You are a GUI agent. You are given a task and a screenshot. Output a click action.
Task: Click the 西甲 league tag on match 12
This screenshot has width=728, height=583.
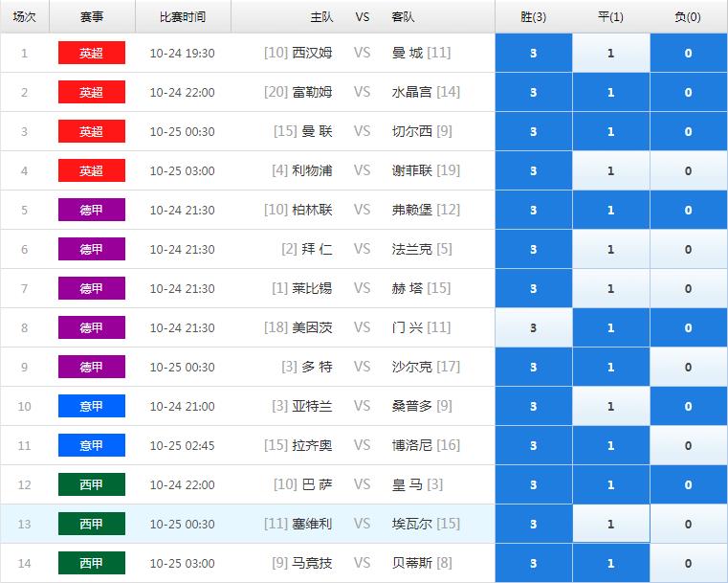click(x=92, y=484)
